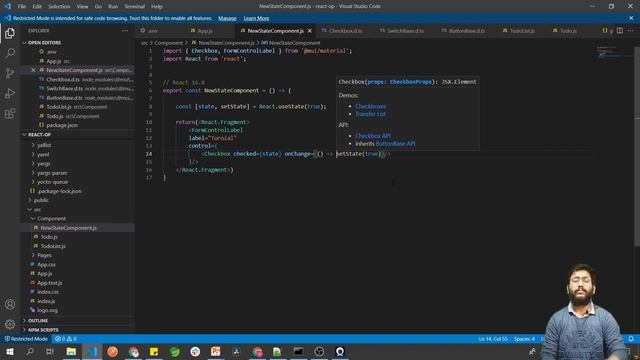Click the notifications bell in status bar
The image size is (640, 360).
(x=631, y=339)
